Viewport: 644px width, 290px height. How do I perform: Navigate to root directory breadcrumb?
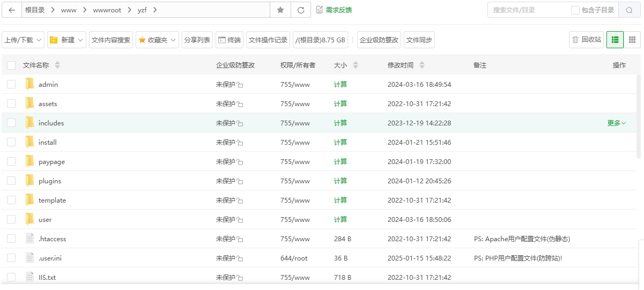[x=34, y=10]
